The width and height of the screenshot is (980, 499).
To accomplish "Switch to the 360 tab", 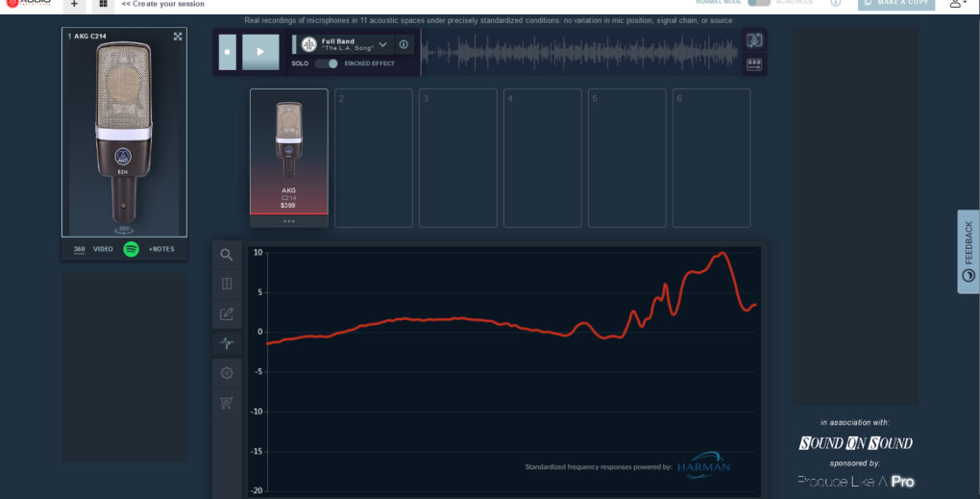I will tap(79, 249).
